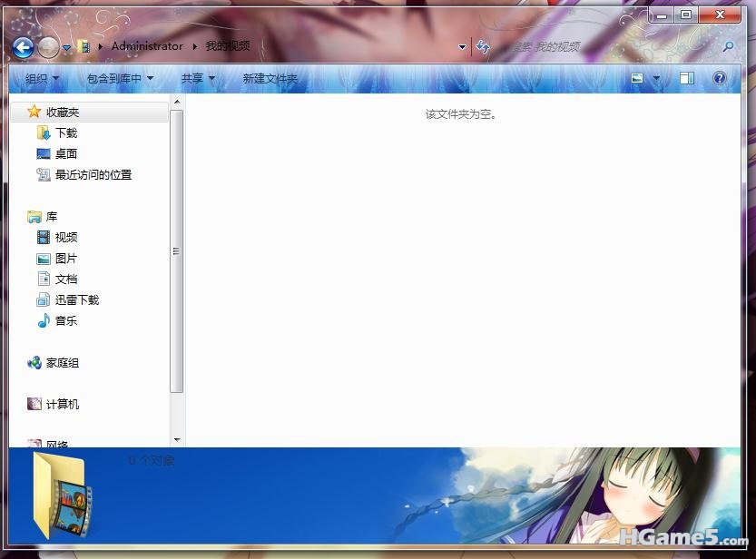
Task: Click the 库 folder icon
Action: coord(34,217)
